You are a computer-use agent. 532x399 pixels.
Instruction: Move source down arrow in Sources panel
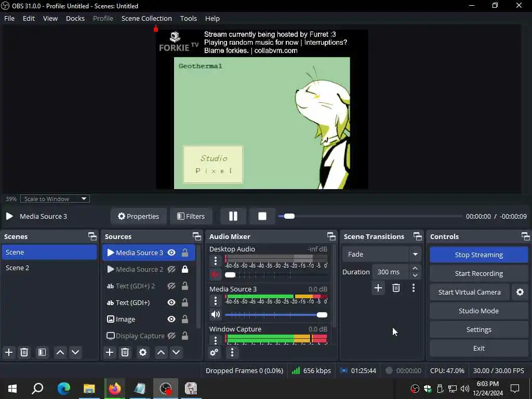pyautogui.click(x=176, y=352)
